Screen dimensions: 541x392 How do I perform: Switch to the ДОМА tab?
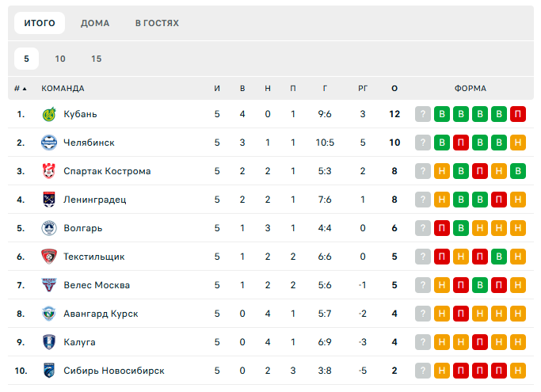(x=95, y=23)
